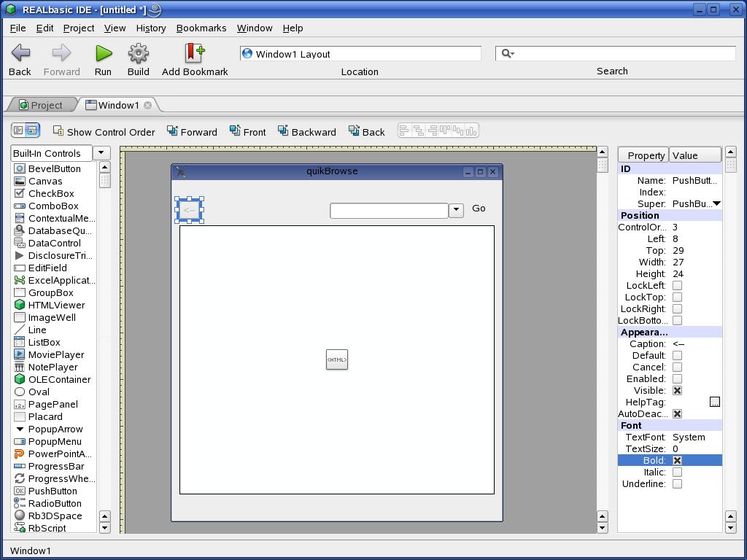
Task: Click the Back navigation arrow icon
Action: 20,52
